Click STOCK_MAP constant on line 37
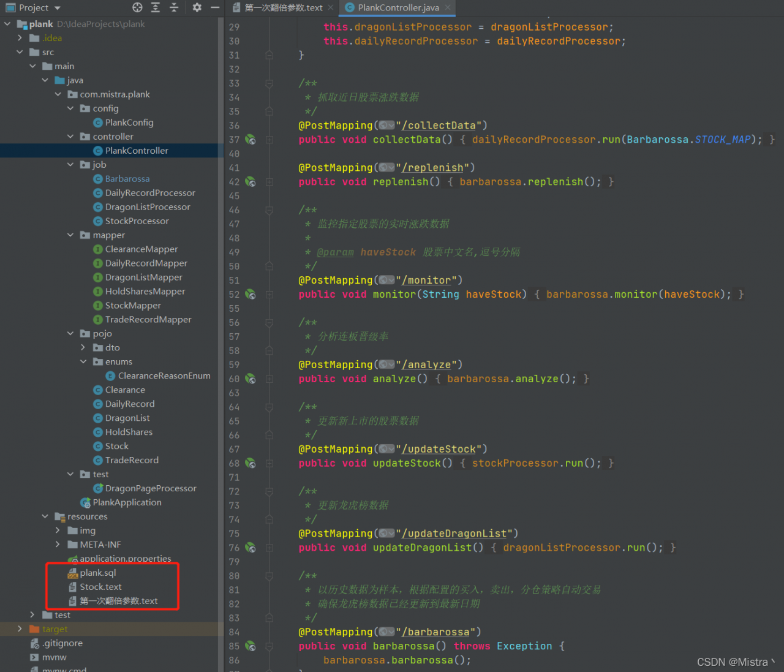 tap(723, 140)
